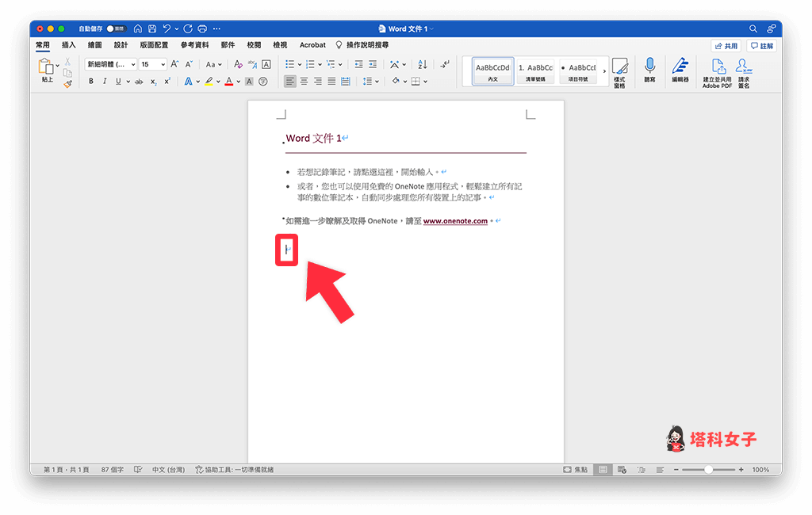Switch to the 繪圖 (Draw) tab
Image resolution: width=812 pixels, height=515 pixels.
(x=95, y=45)
